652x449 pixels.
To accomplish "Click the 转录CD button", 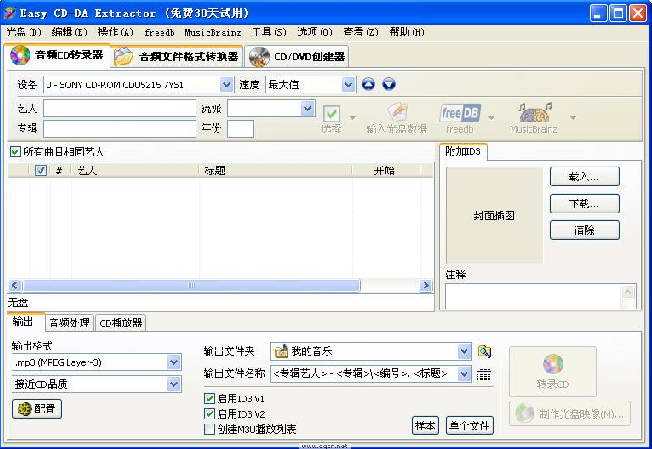I will [553, 372].
